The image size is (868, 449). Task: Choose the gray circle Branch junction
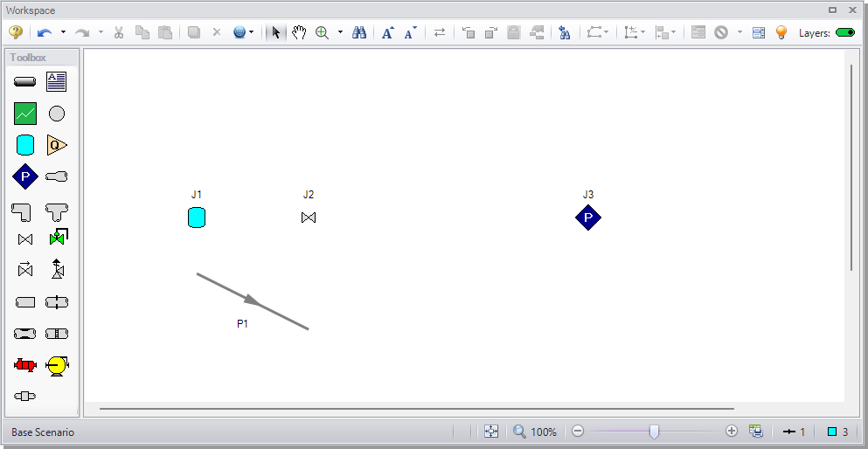(57, 114)
